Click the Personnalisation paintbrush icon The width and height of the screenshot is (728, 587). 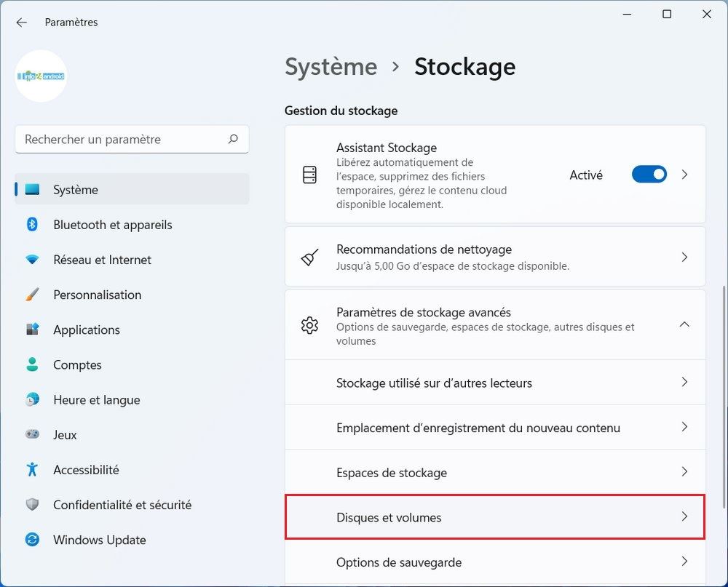[x=32, y=295]
